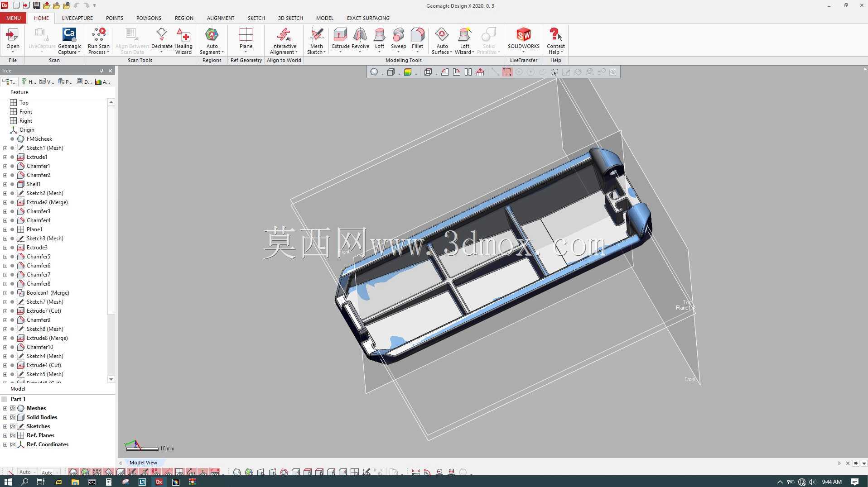Hide the Sketches group
Image resolution: width=868 pixels, height=487 pixels.
[13, 426]
